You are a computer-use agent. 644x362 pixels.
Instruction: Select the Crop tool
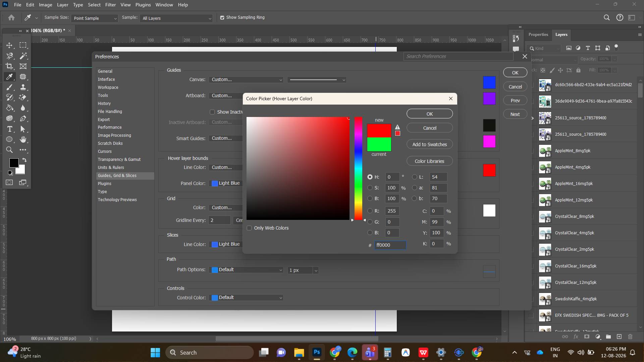tap(9, 66)
